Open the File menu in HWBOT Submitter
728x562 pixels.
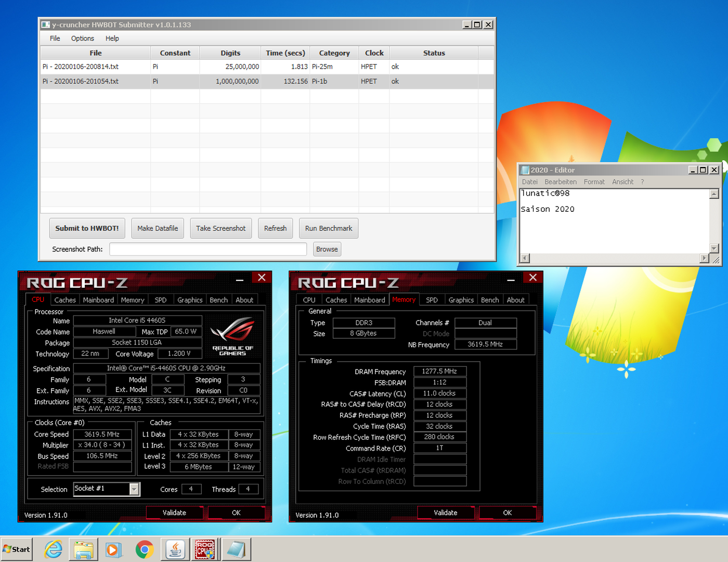(x=55, y=39)
